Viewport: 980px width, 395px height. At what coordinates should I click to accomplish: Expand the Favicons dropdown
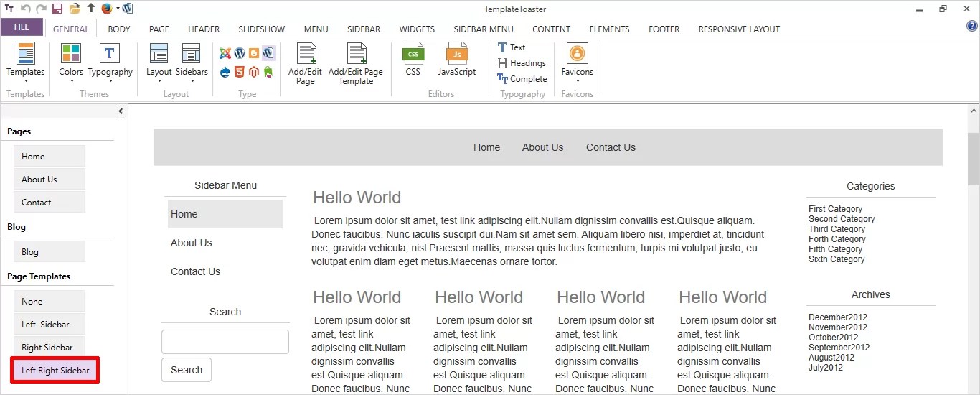click(x=578, y=63)
